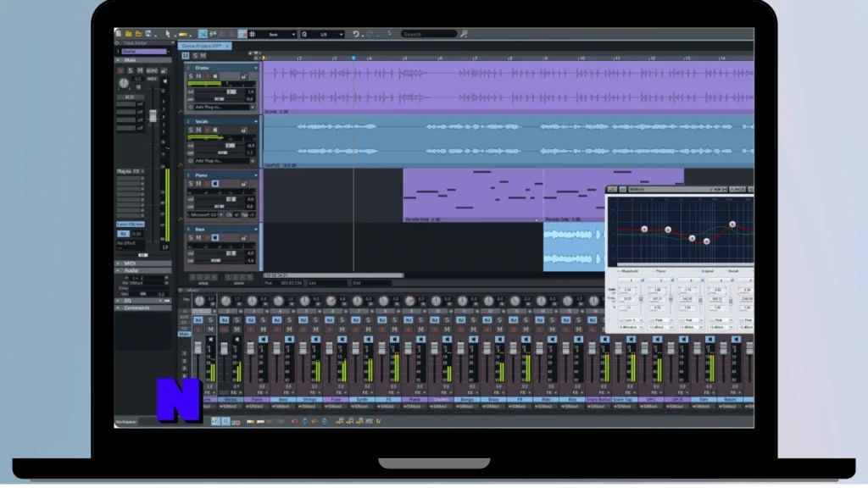868x488 pixels.
Task: Open the Piano track header dropdown arrow
Action: tap(256, 175)
